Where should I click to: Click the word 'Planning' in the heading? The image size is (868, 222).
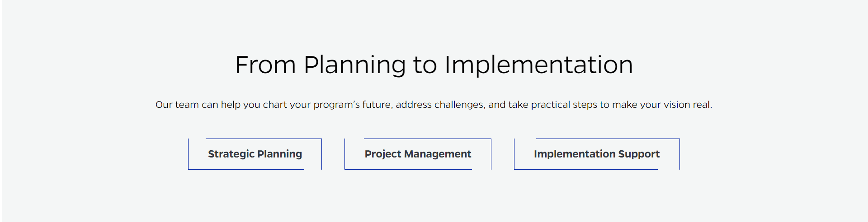tap(354, 65)
